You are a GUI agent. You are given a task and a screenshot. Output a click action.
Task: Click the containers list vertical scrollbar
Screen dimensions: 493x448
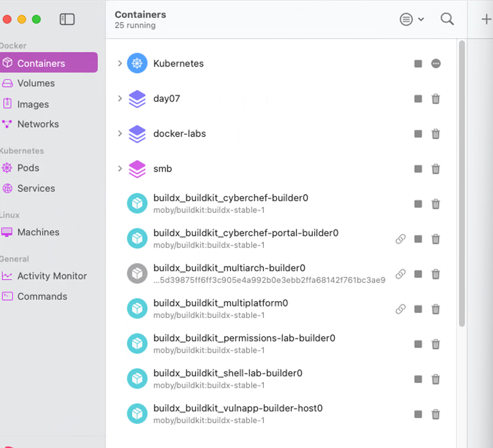462,183
